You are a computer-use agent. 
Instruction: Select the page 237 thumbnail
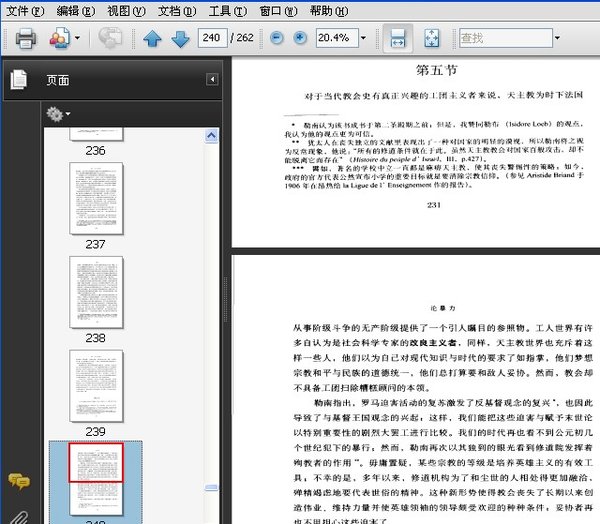click(96, 198)
